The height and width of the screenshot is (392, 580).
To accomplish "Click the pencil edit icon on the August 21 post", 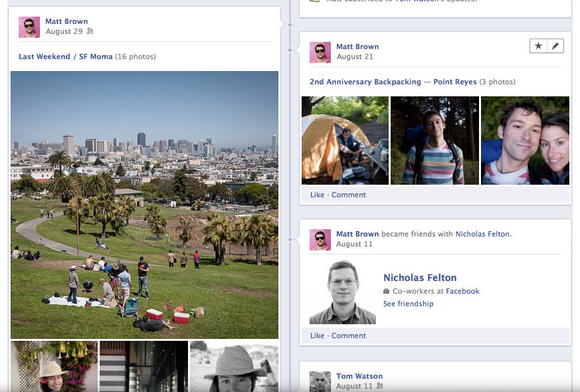I will point(555,46).
